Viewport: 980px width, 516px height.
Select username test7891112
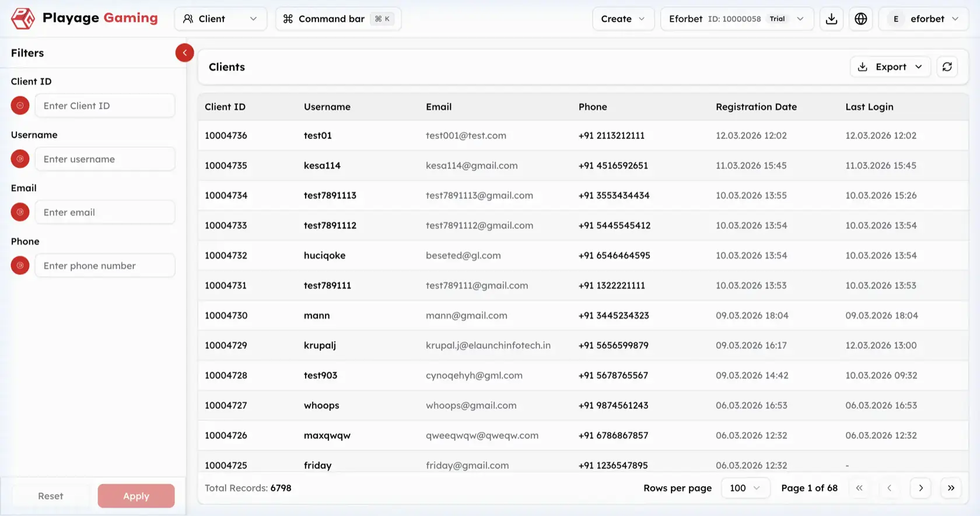pos(330,225)
